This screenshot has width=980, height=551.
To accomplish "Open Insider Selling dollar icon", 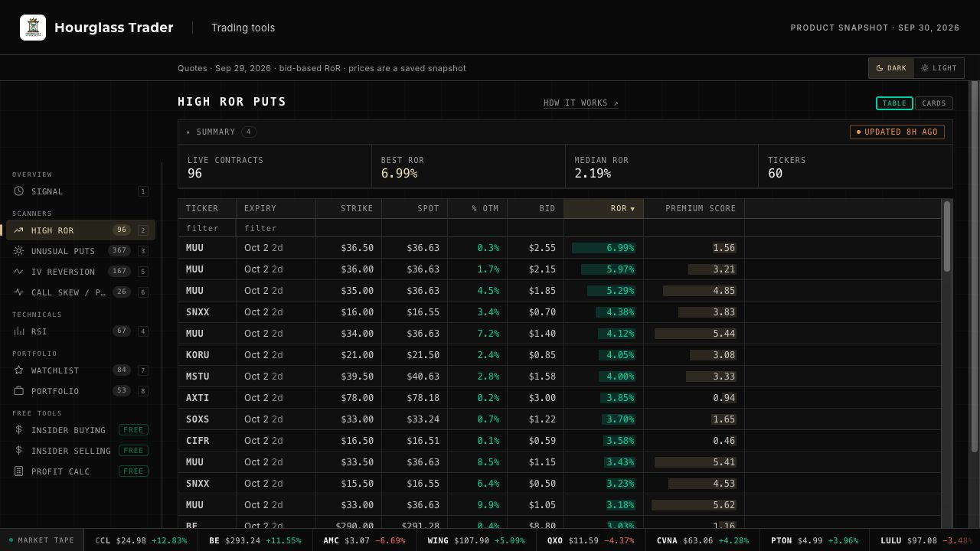I will 18,451.
